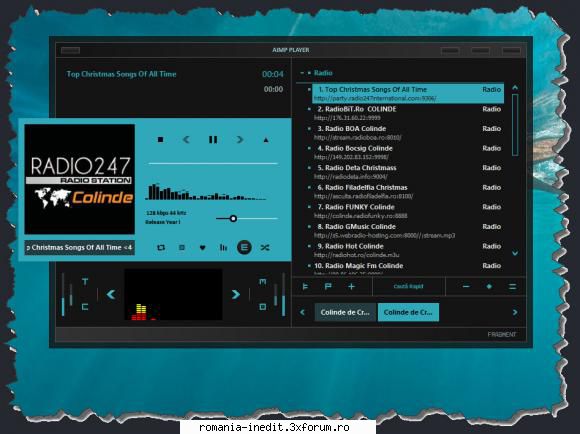Collapse the Radio playlist group
Image resolution: width=580 pixels, height=434 pixels.
click(302, 73)
